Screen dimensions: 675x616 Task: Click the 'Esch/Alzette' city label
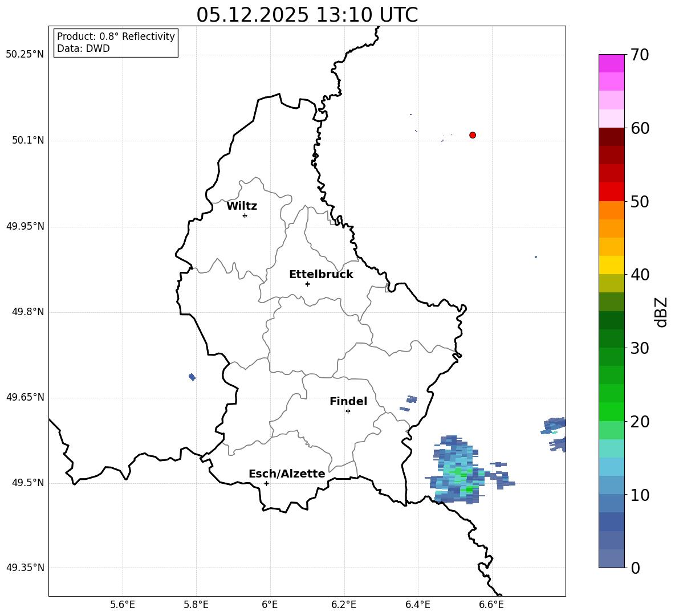(287, 474)
